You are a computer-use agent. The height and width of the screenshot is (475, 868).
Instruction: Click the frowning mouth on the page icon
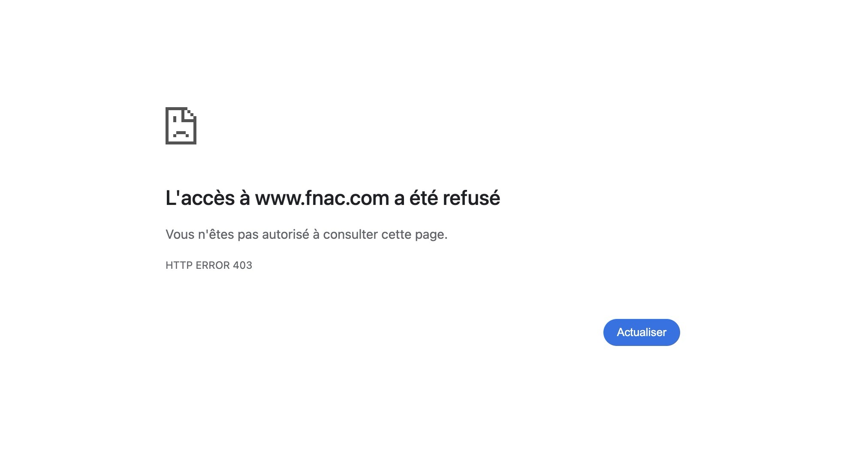point(181,133)
